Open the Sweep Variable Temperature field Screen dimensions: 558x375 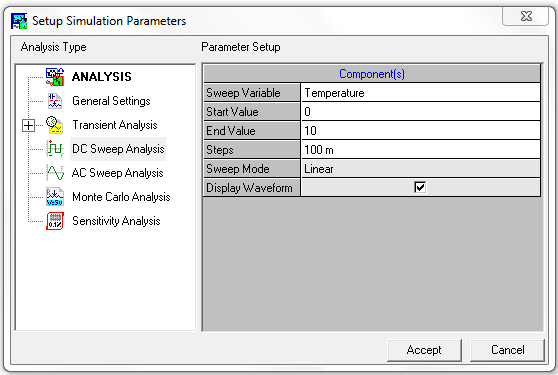click(x=420, y=93)
